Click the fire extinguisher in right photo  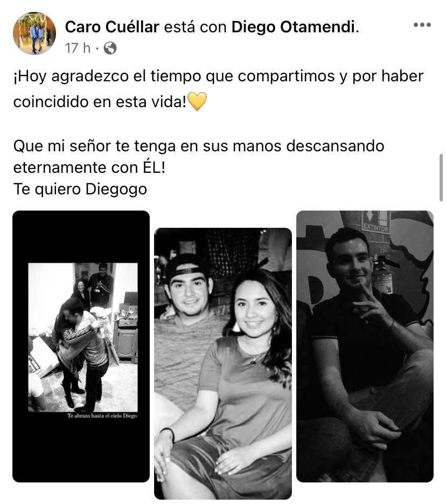click(384, 274)
